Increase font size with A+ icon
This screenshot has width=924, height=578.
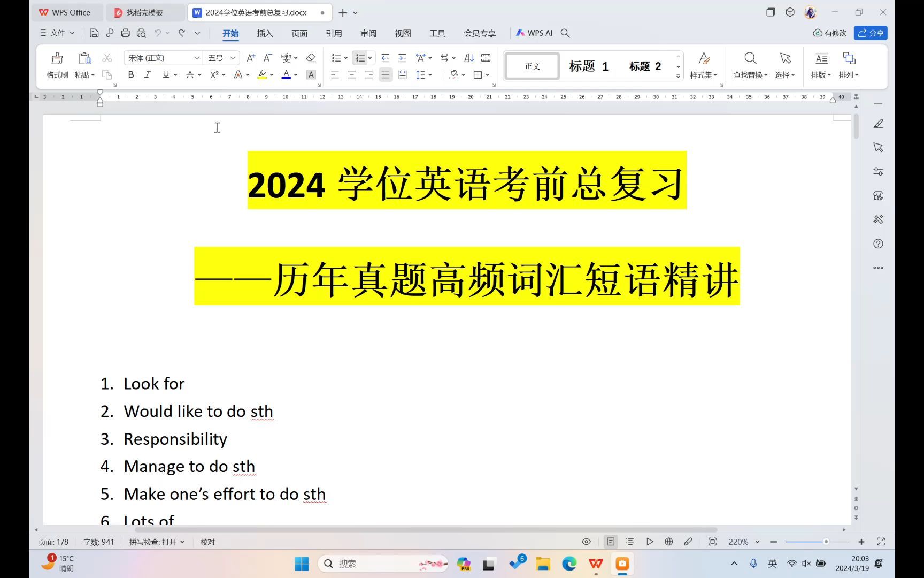coord(251,58)
